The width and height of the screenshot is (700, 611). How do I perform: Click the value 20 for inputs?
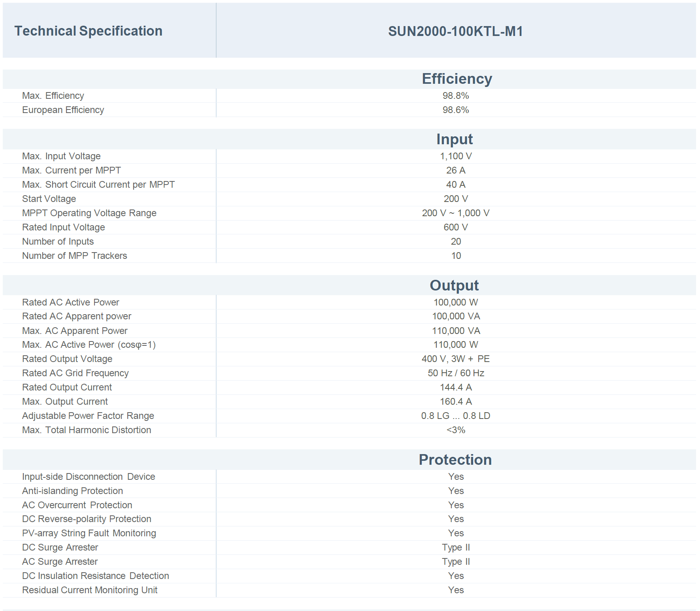456,241
